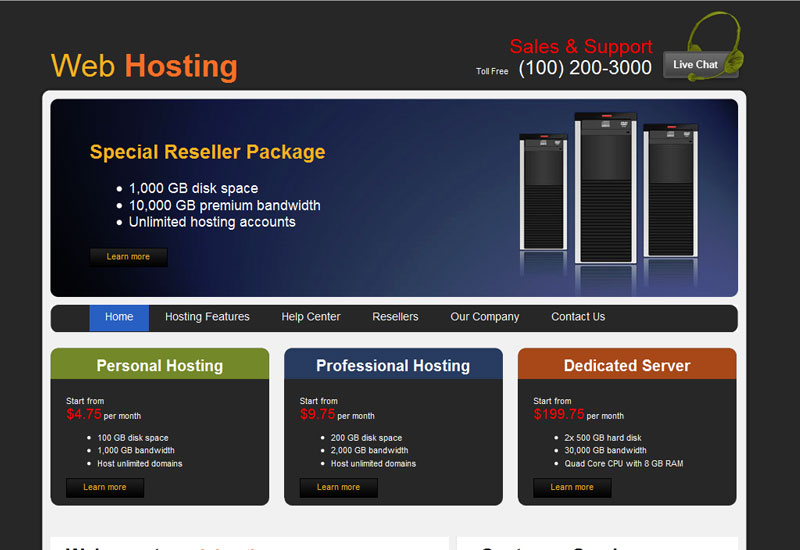The width and height of the screenshot is (800, 550).
Task: Navigate to Our Company page
Action: click(485, 317)
